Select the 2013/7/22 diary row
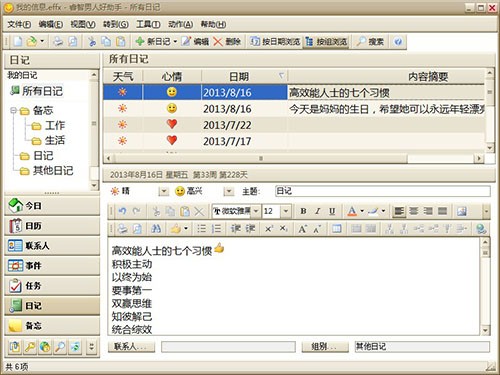This screenshot has height=375, width=500. pos(294,125)
